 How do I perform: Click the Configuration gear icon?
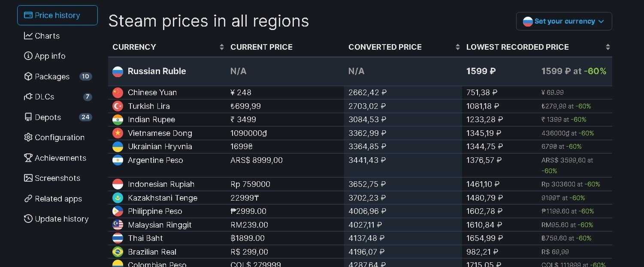[x=28, y=137]
